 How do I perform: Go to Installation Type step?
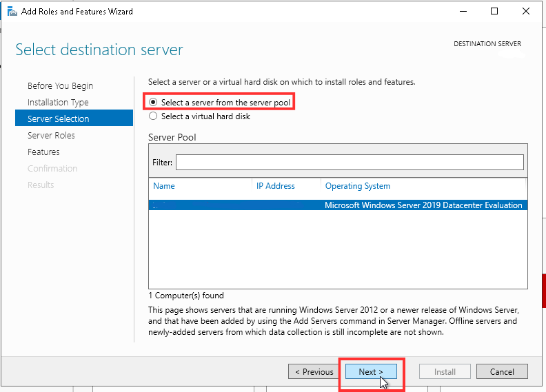tap(58, 102)
